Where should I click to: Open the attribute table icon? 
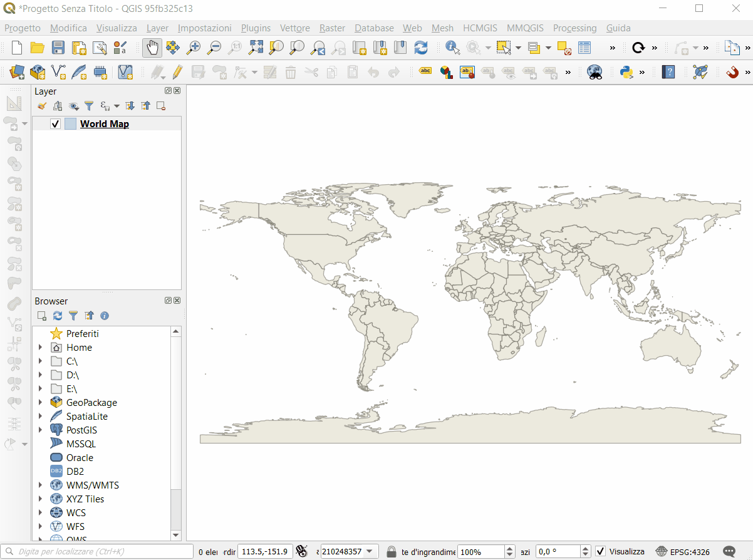584,48
